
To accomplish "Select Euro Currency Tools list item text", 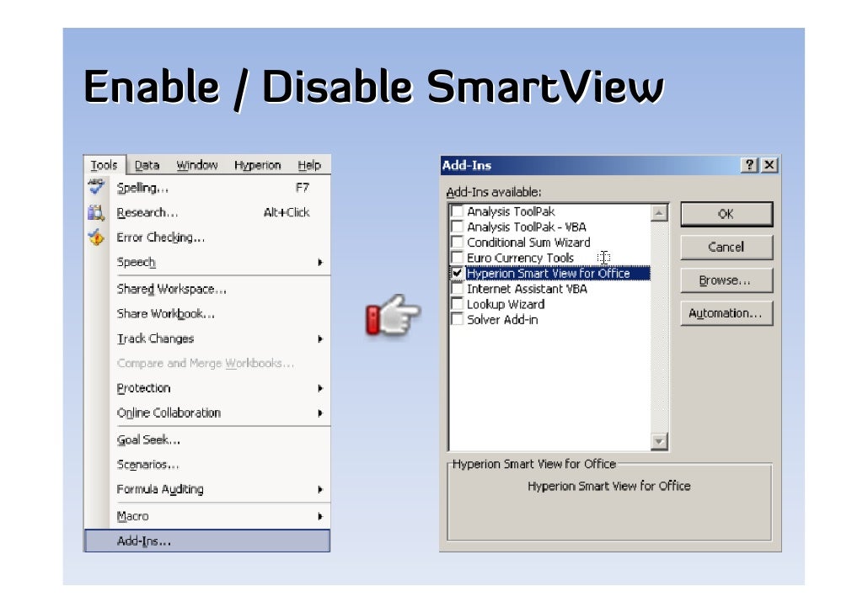I will (x=520, y=258).
